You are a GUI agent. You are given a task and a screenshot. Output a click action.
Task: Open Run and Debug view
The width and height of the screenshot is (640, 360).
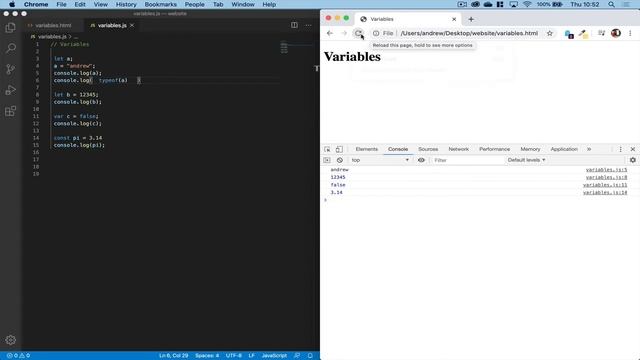point(11,90)
